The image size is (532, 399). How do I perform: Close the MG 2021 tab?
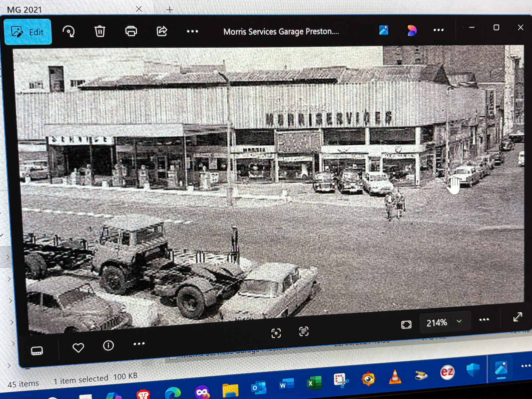tap(139, 9)
